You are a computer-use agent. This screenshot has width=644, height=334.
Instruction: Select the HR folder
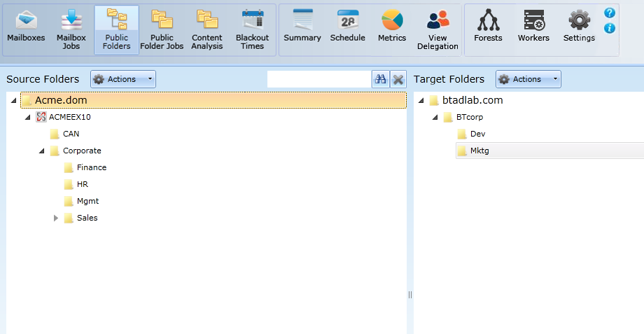[82, 184]
